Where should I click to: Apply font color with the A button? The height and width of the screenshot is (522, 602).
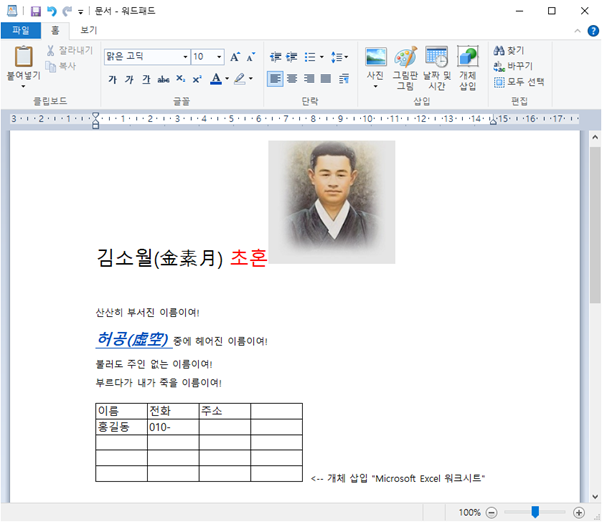click(x=216, y=79)
